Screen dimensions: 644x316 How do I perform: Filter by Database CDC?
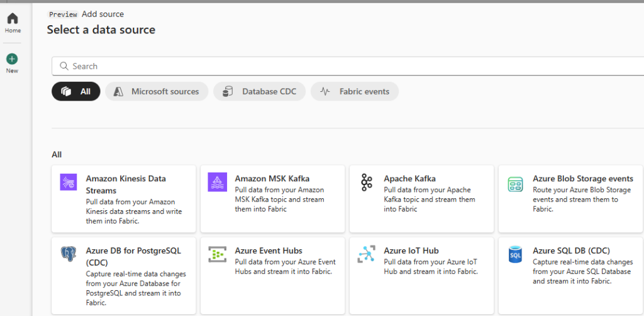point(260,91)
